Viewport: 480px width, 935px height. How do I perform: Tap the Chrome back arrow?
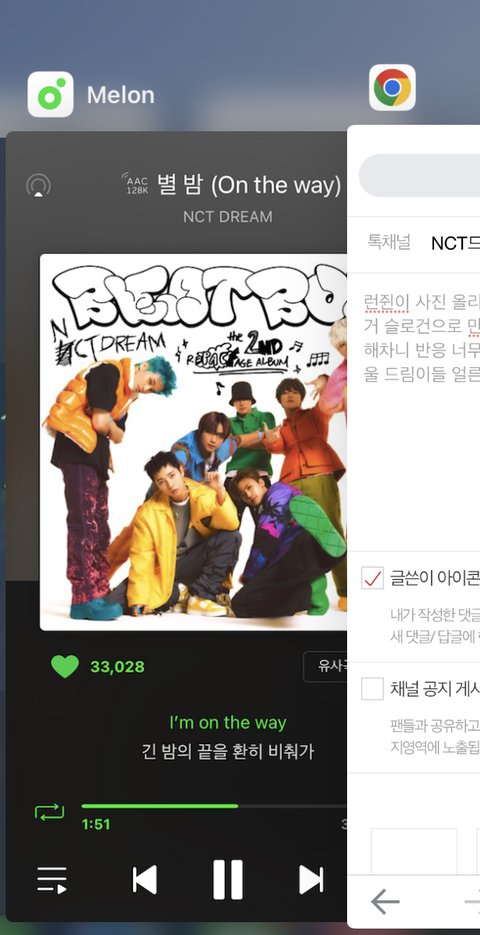pyautogui.click(x=385, y=902)
